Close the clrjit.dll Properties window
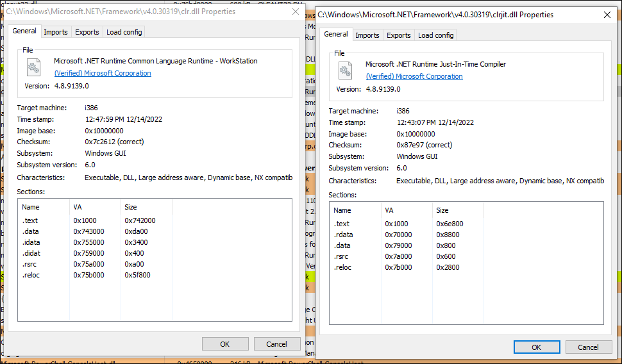622x364 pixels. coord(607,15)
